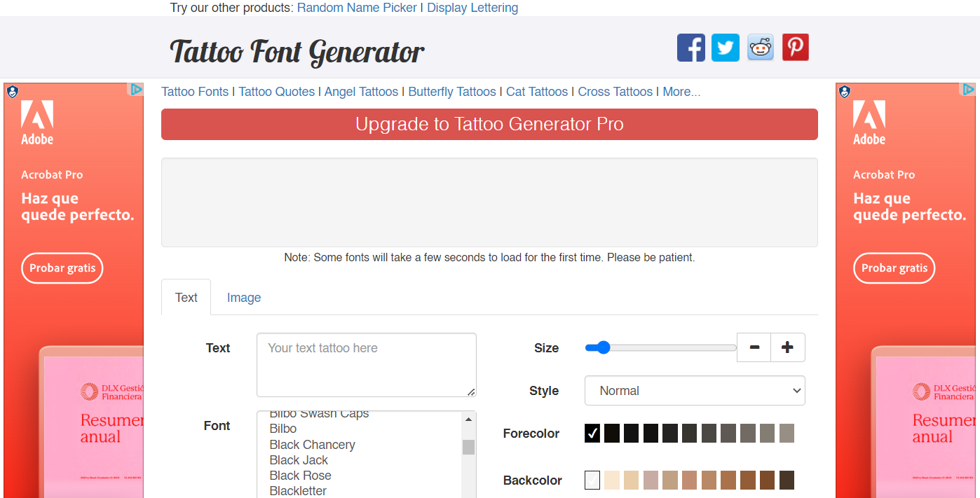Click inside the tattoo text field
The image size is (980, 498).
click(x=366, y=364)
